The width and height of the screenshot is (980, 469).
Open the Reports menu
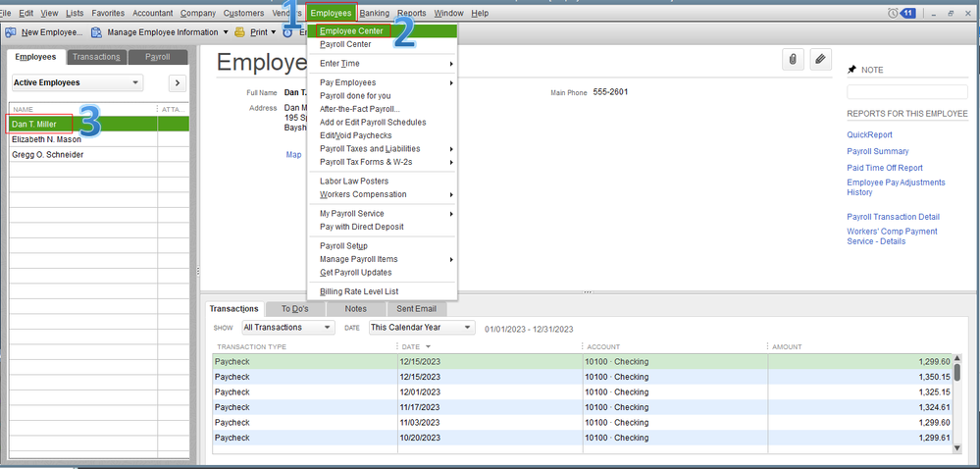click(x=411, y=13)
